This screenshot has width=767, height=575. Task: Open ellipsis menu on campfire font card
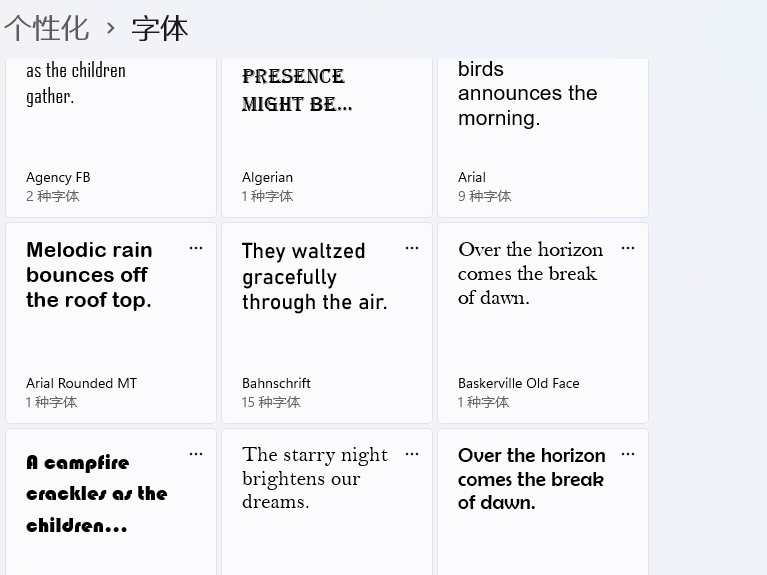196,454
